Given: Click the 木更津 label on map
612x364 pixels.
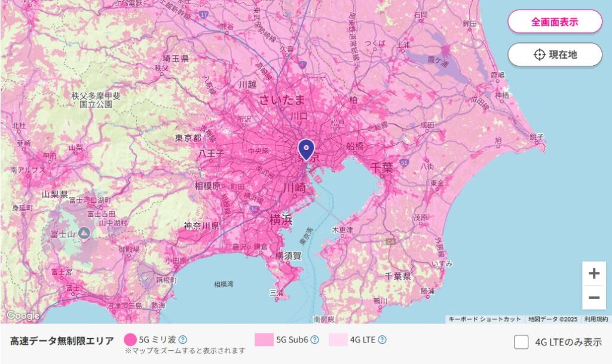Looking at the screenshot, I should click(x=342, y=230).
